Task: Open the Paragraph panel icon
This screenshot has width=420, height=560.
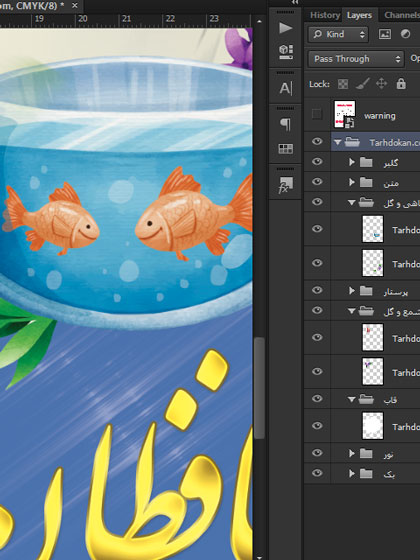Action: pyautogui.click(x=285, y=124)
